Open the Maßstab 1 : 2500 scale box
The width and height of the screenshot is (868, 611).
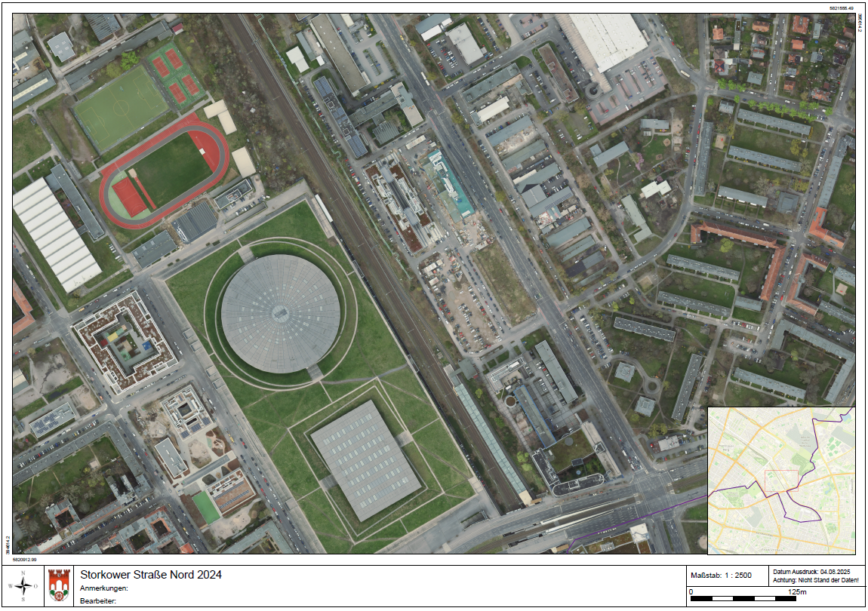[721, 575]
